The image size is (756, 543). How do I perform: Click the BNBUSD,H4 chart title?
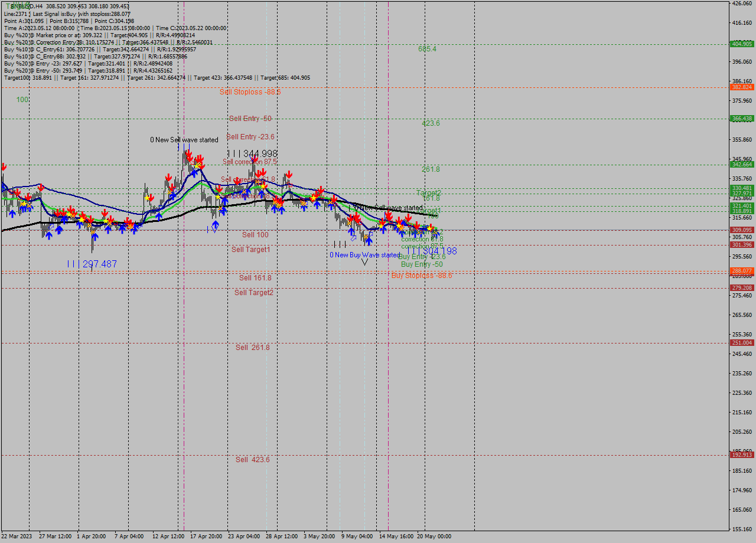pyautogui.click(x=17, y=5)
